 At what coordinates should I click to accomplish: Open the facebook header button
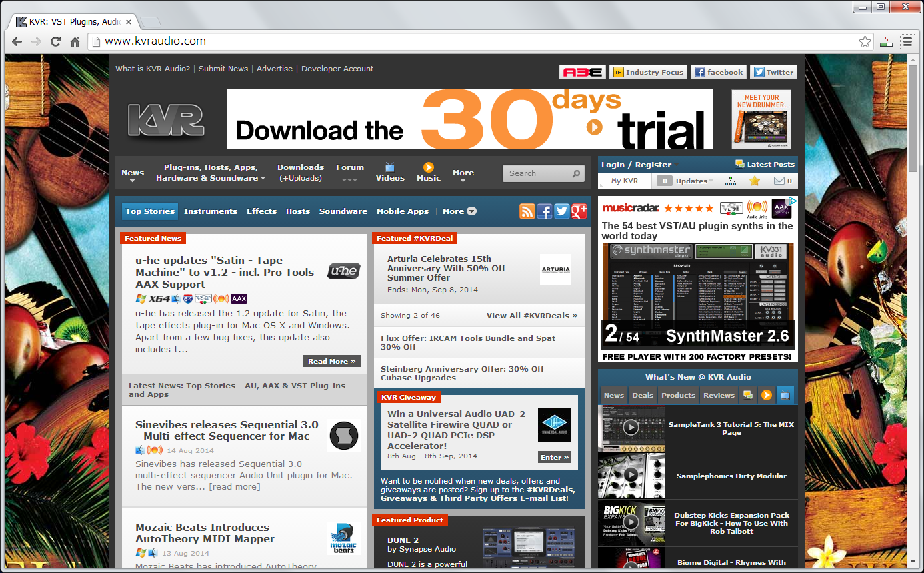719,72
